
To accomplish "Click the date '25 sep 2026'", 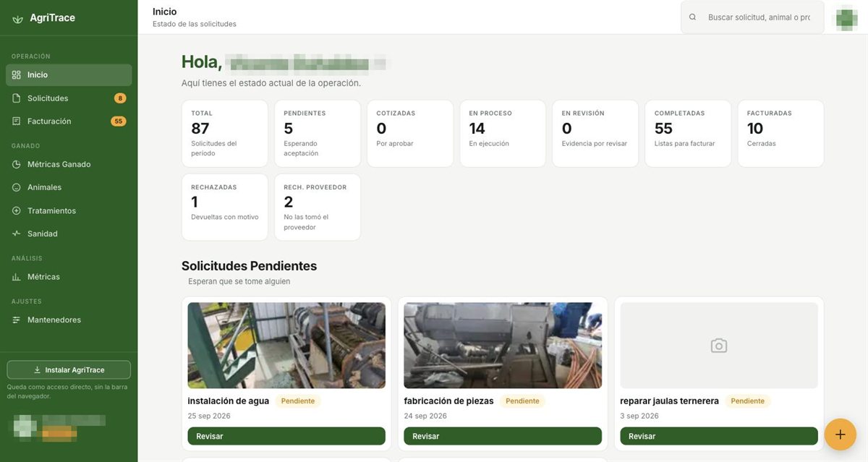I will click(x=209, y=416).
